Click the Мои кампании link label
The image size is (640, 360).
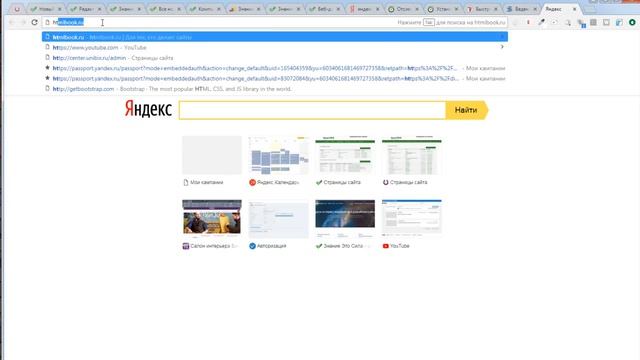[207, 182]
